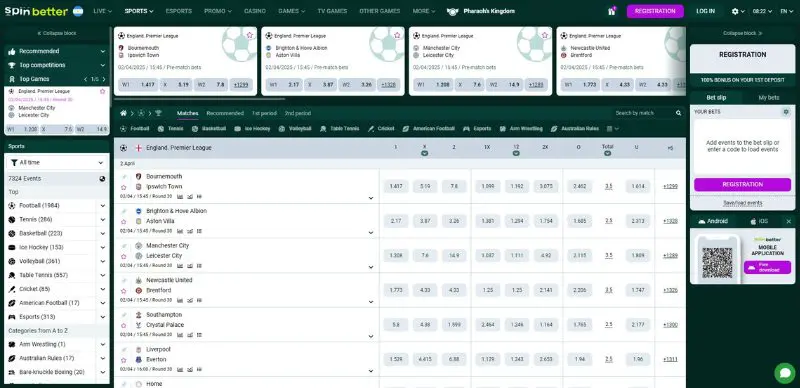
Task: Open statistics icon for Bournemouth match
Action: point(180,197)
